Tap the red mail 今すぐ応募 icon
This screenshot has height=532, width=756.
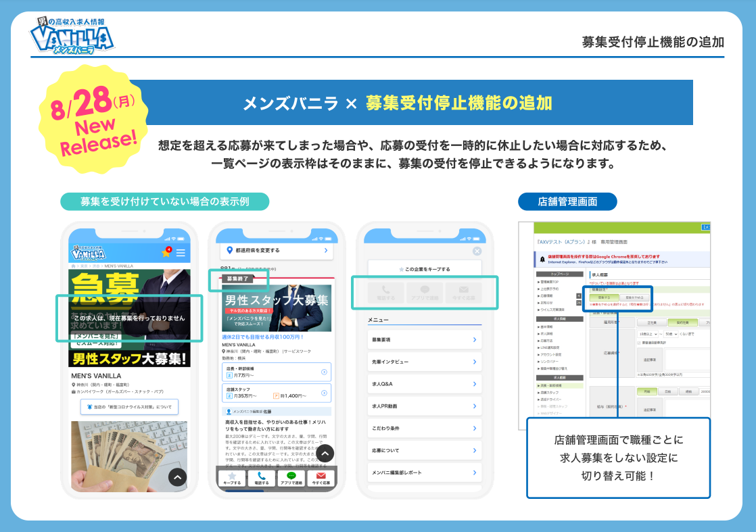321,475
